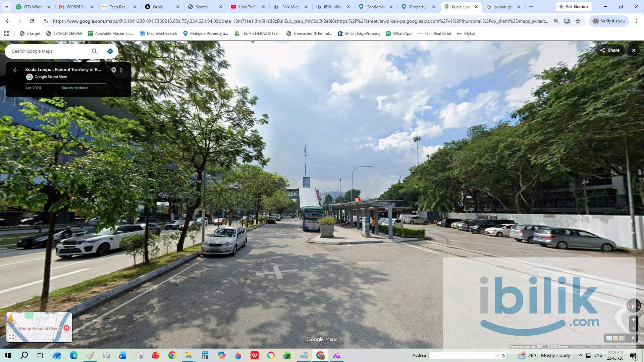Open TECH CHERAS SITES... bookmark

point(257,34)
